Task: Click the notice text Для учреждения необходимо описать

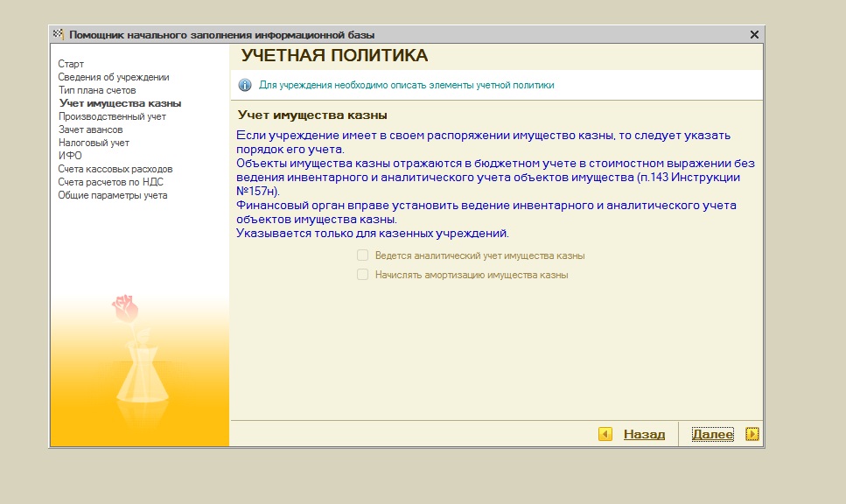Action: pyautogui.click(x=406, y=85)
